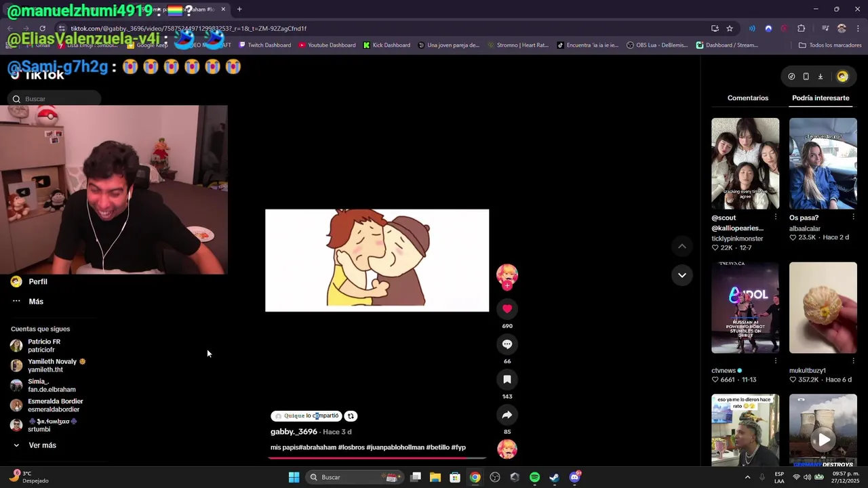Viewport: 868px width, 488px height.
Task: Toggle the microphone icon in system tray
Action: pyautogui.click(x=762, y=477)
